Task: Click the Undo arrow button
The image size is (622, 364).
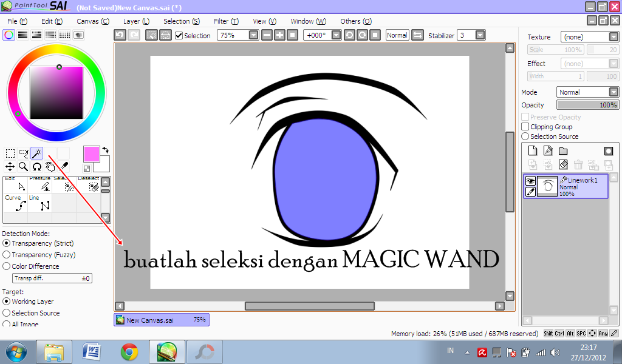Action: pyautogui.click(x=120, y=35)
